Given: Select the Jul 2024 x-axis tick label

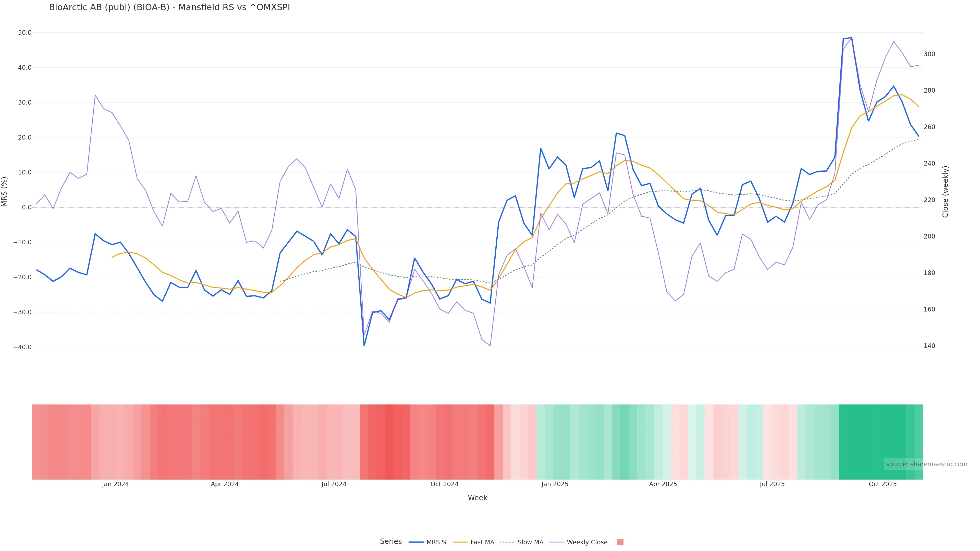Looking at the screenshot, I should (x=334, y=484).
